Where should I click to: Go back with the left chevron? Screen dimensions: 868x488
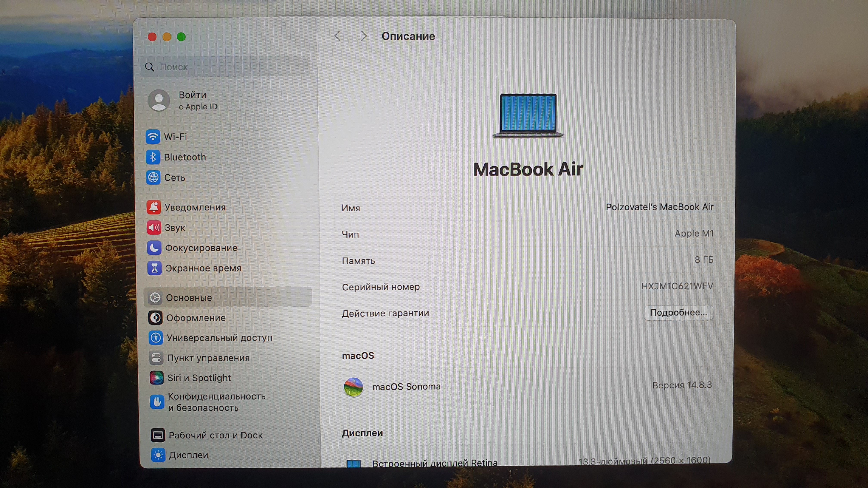coord(337,36)
